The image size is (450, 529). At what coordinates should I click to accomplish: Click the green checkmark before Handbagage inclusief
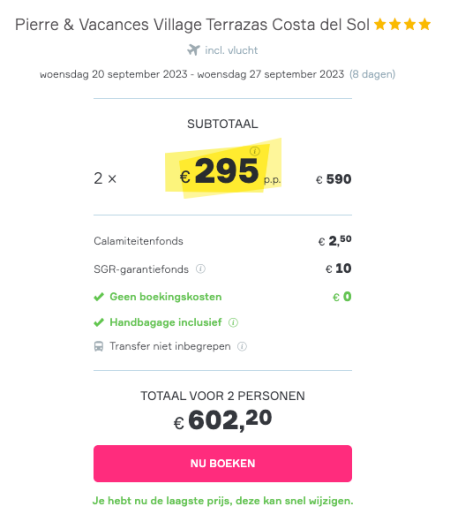pos(99,323)
